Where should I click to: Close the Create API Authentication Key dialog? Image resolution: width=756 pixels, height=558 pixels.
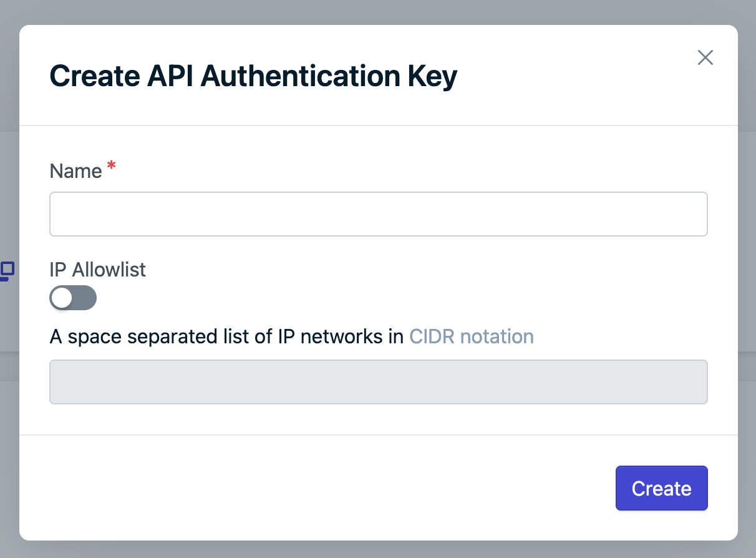click(705, 57)
